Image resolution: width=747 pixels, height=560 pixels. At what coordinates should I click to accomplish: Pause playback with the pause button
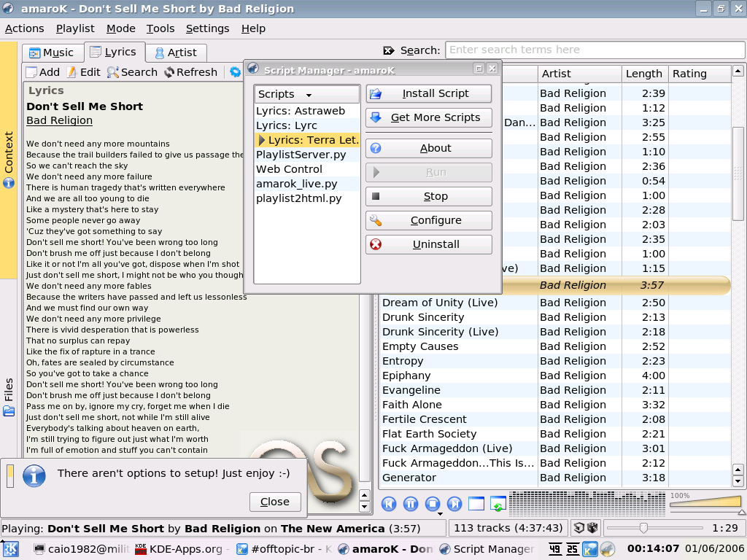point(411,504)
